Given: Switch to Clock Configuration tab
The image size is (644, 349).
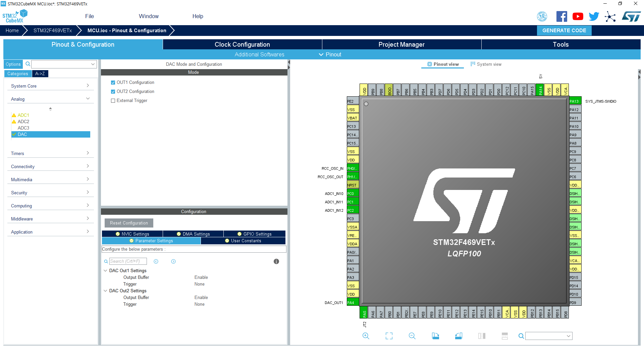Looking at the screenshot, I should [242, 44].
